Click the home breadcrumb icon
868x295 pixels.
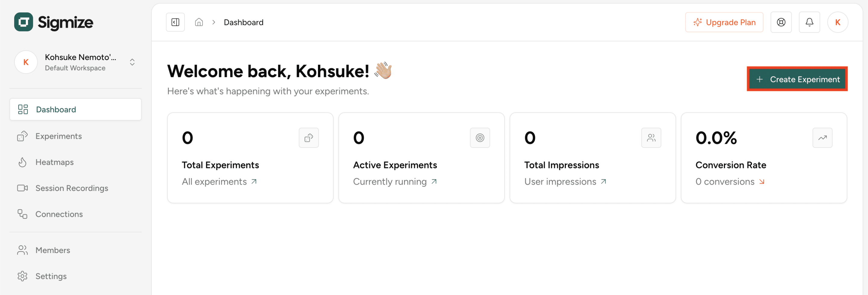click(199, 22)
